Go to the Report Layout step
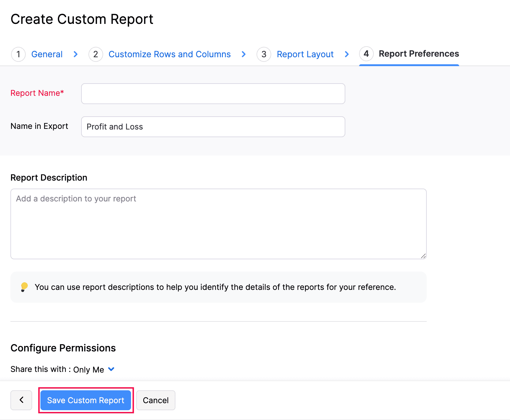 click(x=305, y=54)
